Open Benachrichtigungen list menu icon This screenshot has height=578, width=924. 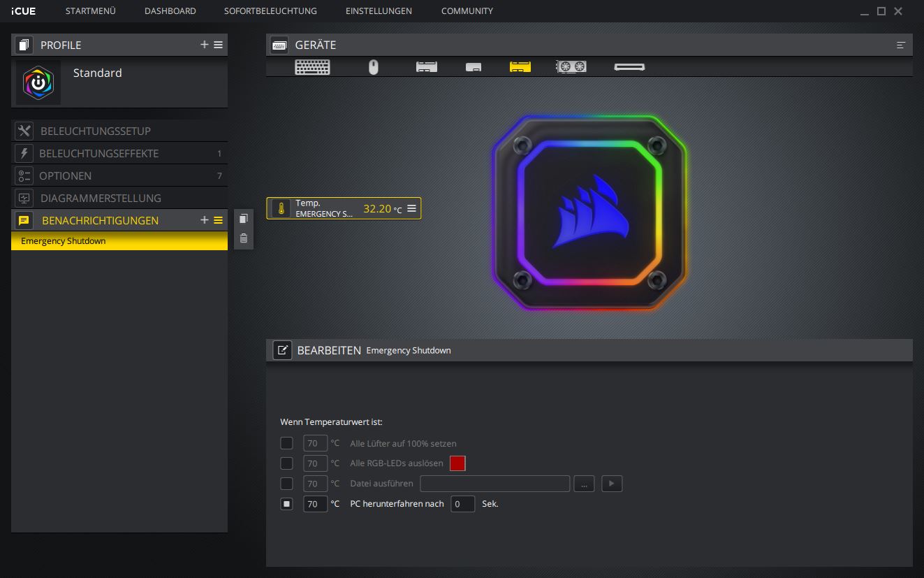tap(219, 220)
